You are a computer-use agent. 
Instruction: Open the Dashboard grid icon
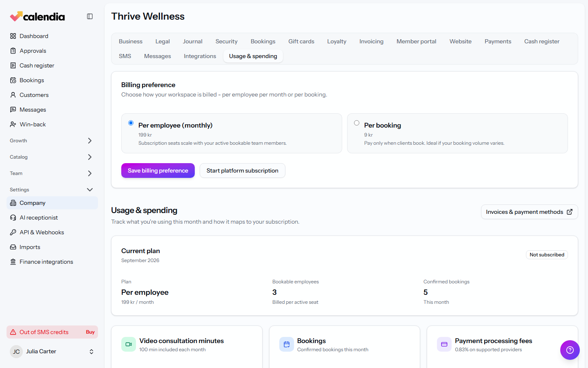click(13, 36)
